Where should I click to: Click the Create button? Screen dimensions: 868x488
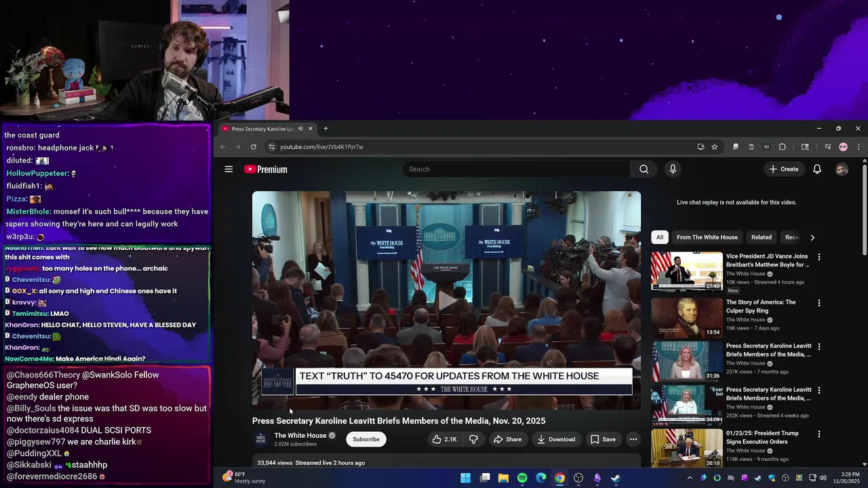(x=784, y=169)
